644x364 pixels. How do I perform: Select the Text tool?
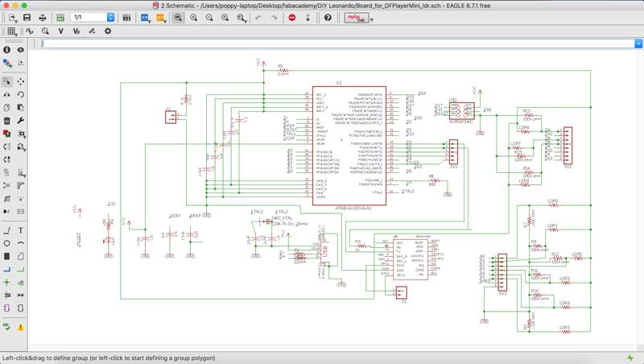click(x=21, y=230)
